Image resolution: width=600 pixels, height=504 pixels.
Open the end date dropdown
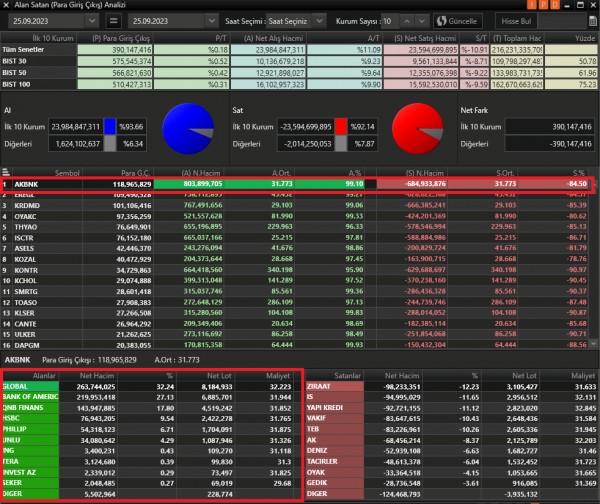(x=212, y=21)
